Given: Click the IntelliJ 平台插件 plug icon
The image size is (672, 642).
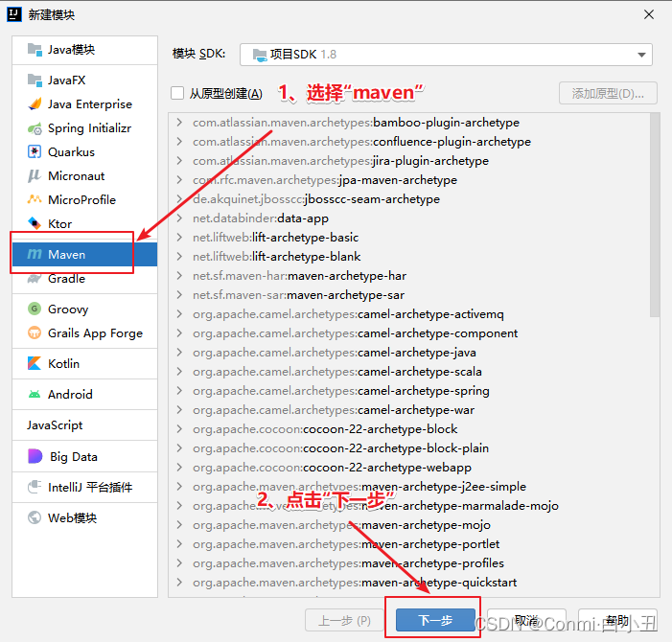Looking at the screenshot, I should pyautogui.click(x=35, y=487).
